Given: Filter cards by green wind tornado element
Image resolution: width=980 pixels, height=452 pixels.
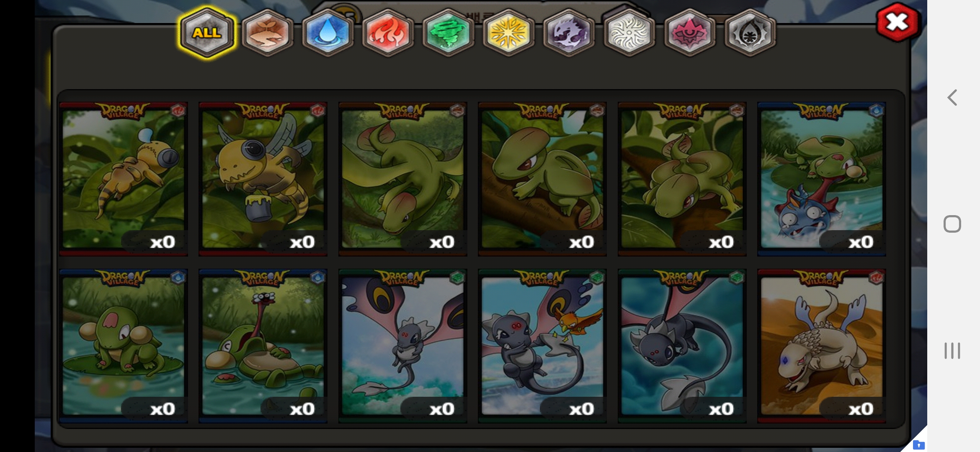Looking at the screenshot, I should [448, 33].
